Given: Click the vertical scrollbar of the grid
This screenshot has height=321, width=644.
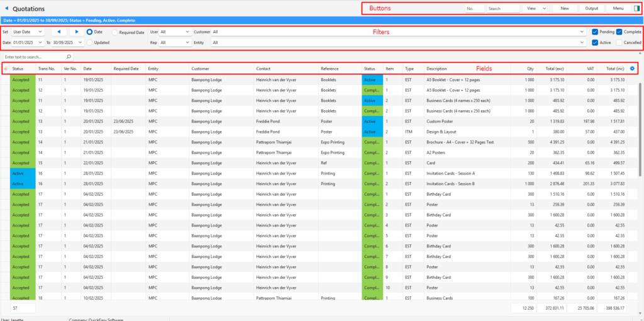Looking at the screenshot, I should 640,126.
